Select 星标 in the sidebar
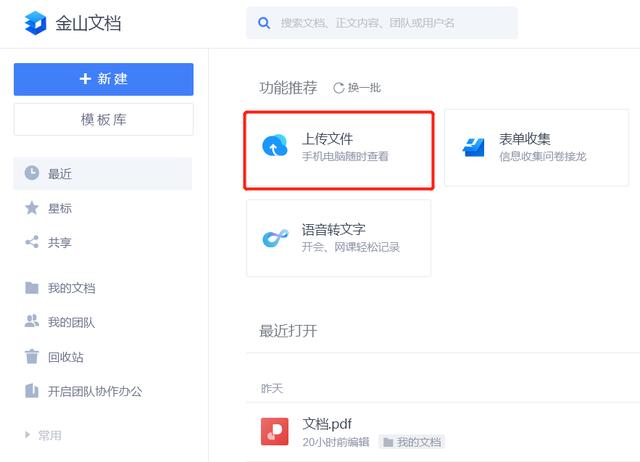 60,208
